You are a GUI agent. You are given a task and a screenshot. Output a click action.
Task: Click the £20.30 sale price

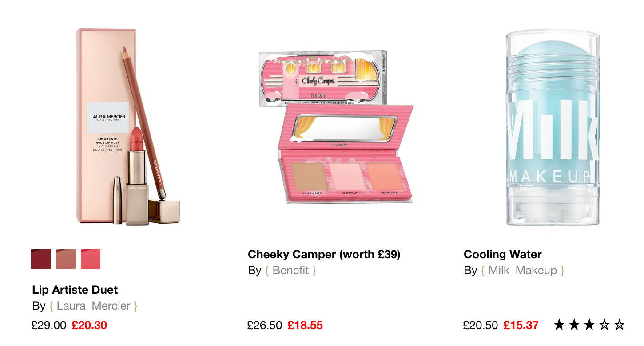pyautogui.click(x=89, y=325)
